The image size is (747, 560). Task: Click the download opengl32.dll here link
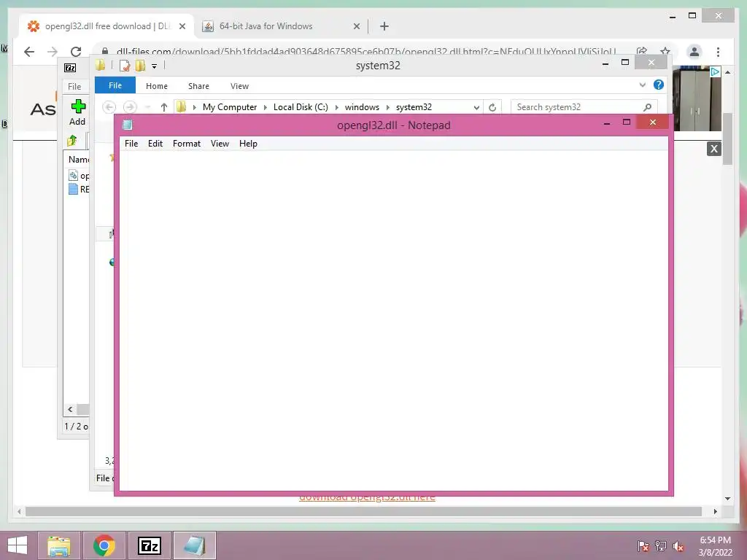[367, 498]
